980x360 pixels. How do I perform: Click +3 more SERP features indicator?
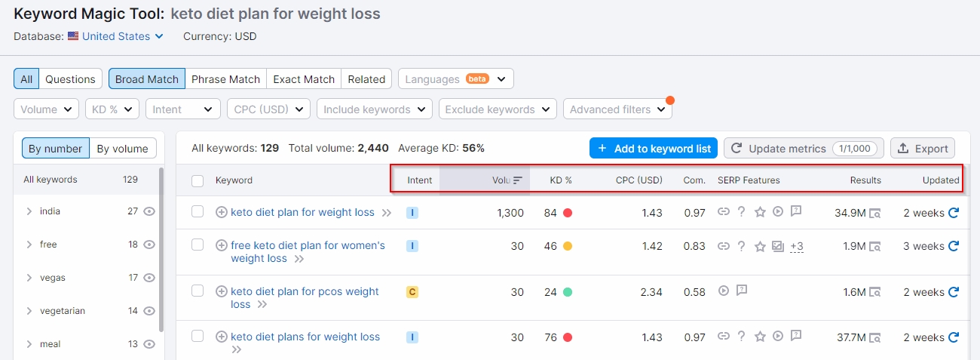797,246
